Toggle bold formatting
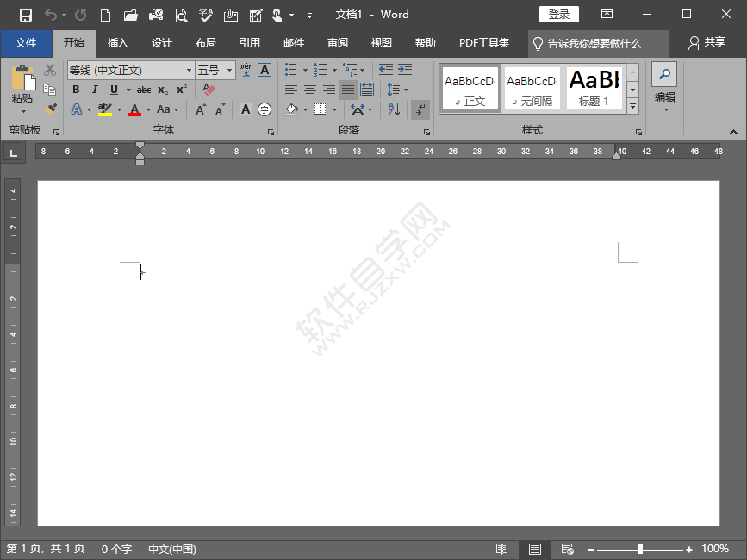The height and width of the screenshot is (560, 747). click(75, 90)
